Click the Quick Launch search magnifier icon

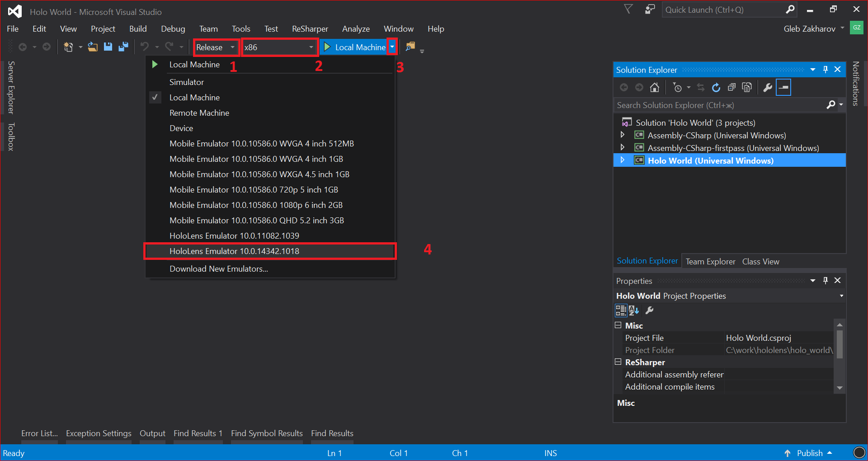click(790, 9)
